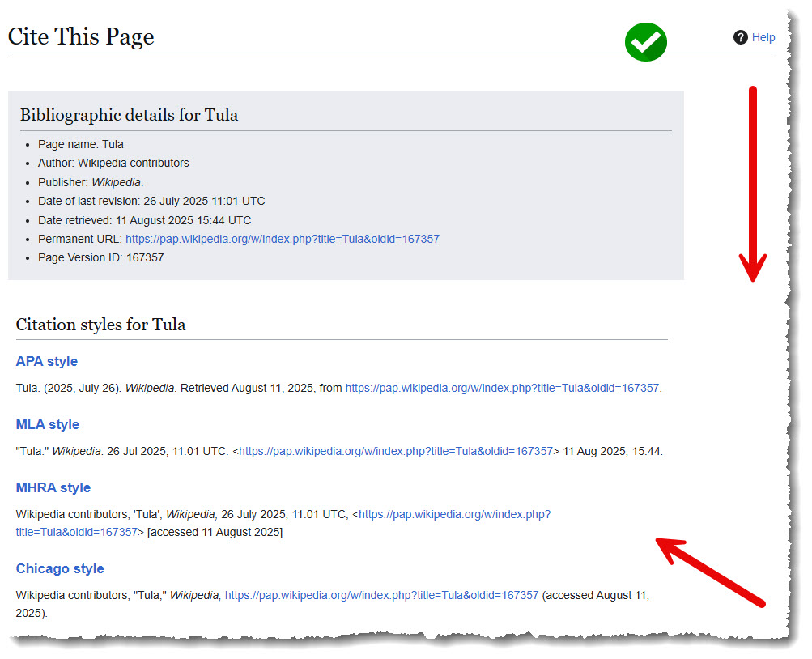This screenshot has height=659, width=812.
Task: Follow the URL in the MLA citation
Action: [x=396, y=452]
